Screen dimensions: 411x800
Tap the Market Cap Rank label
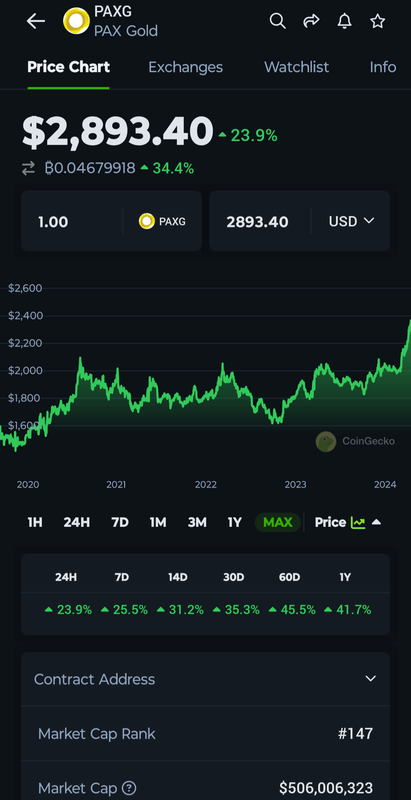[97, 734]
